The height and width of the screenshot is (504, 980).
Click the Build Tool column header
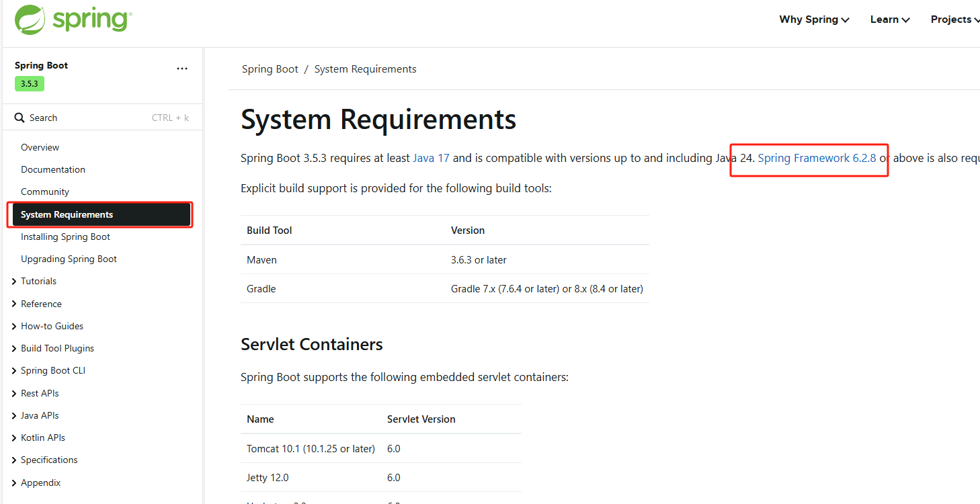click(269, 230)
